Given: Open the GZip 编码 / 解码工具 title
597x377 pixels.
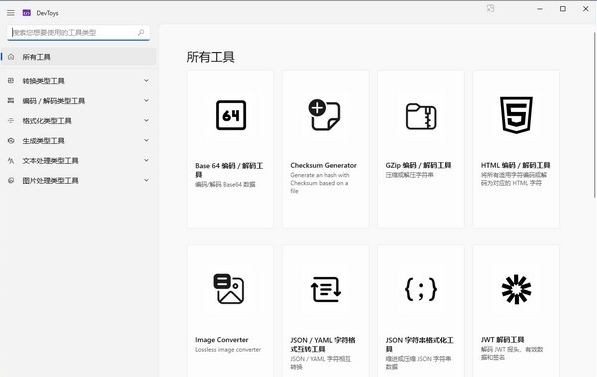Looking at the screenshot, I should pyautogui.click(x=418, y=165).
